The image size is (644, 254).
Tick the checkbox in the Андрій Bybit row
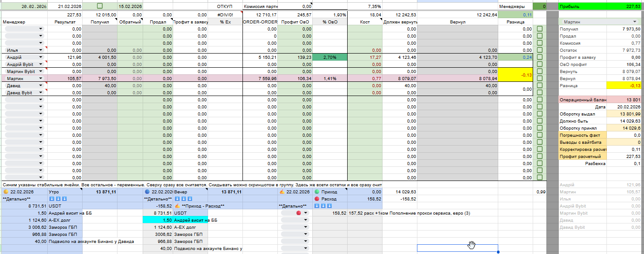click(540, 64)
